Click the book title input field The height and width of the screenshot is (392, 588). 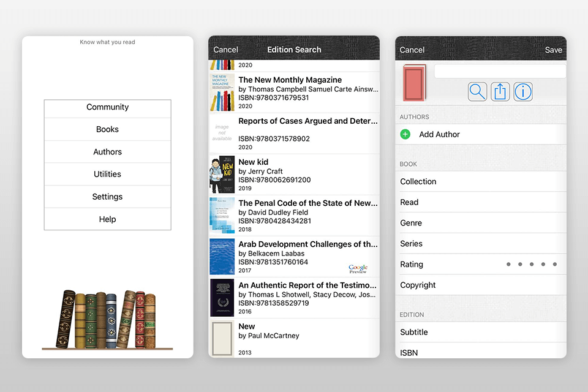coord(500,71)
